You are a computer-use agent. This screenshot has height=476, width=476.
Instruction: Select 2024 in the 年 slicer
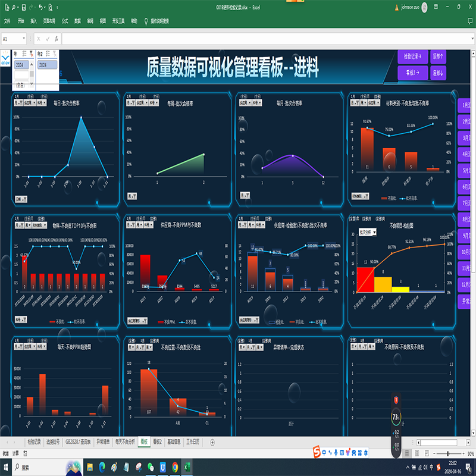tap(21, 65)
